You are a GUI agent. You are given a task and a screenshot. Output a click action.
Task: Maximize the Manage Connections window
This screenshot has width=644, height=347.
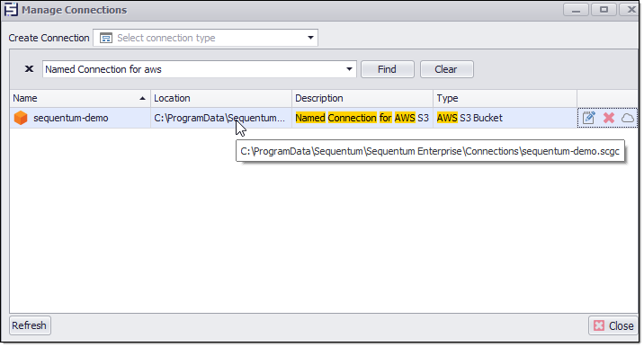[x=604, y=9]
